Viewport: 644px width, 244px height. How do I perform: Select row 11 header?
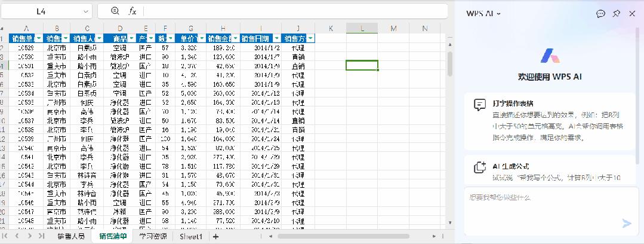(x=3, y=130)
